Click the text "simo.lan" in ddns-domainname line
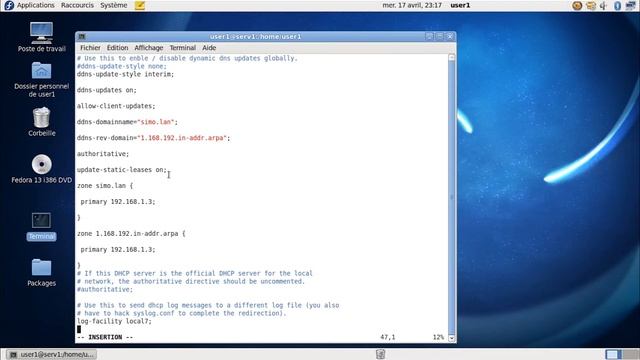 157,122
